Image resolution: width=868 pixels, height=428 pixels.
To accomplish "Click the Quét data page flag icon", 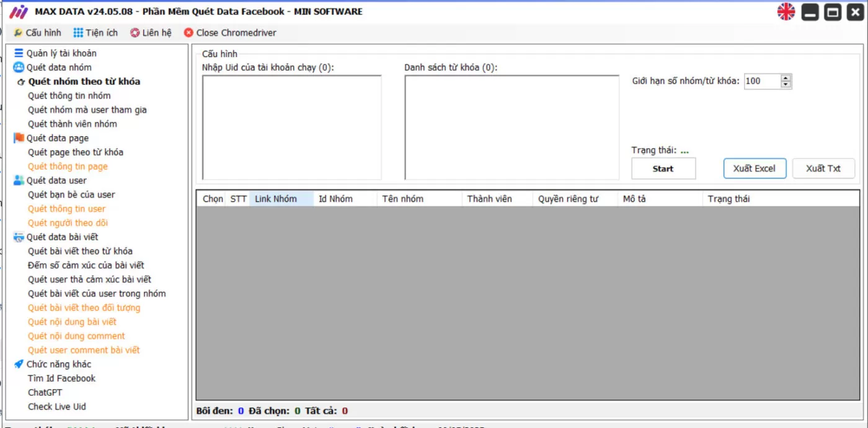I will (19, 138).
